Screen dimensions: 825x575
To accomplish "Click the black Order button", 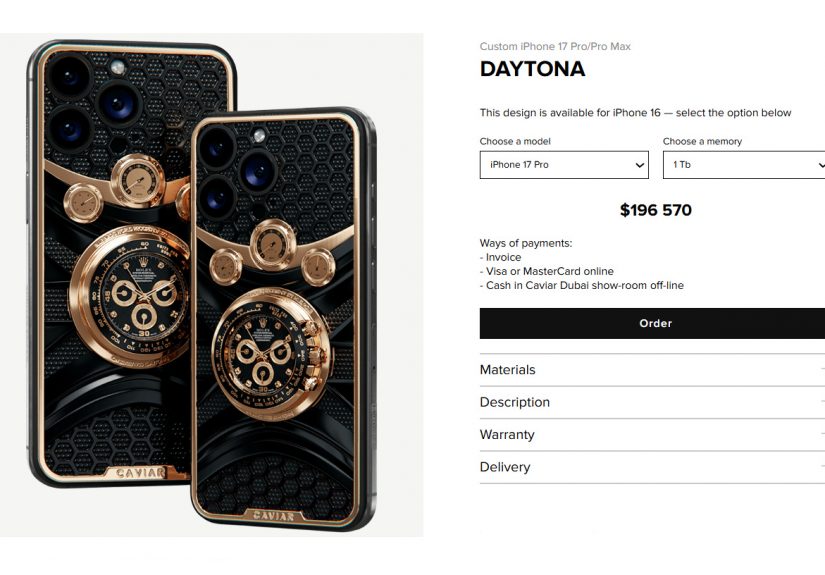I will 652,323.
